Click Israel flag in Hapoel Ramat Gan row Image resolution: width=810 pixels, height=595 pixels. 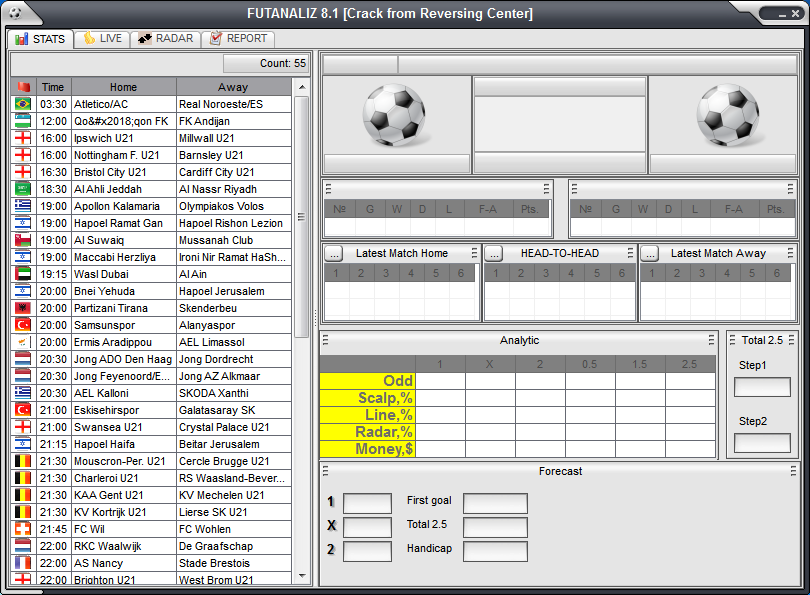tap(23, 223)
